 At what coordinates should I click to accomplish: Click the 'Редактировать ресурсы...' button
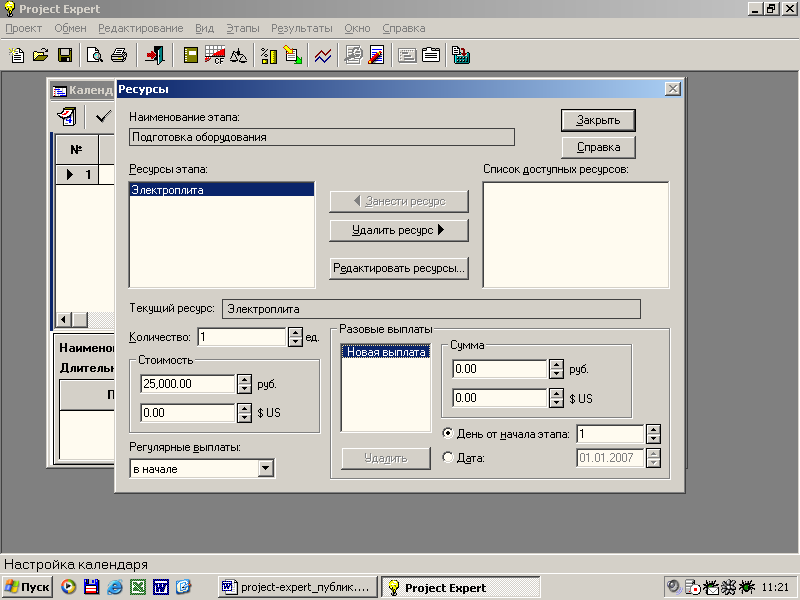pos(399,268)
